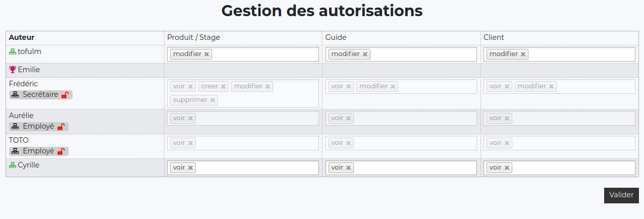The width and height of the screenshot is (644, 219).
Task: Click the green hierarchy icon next to Cyrille
Action: coord(13,165)
